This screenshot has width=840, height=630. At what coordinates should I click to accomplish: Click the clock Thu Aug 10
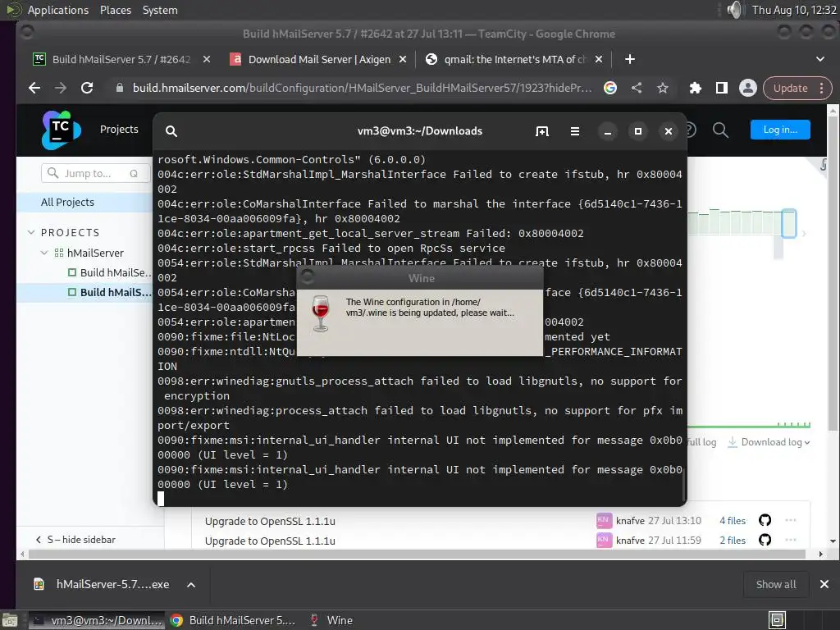coord(794,10)
